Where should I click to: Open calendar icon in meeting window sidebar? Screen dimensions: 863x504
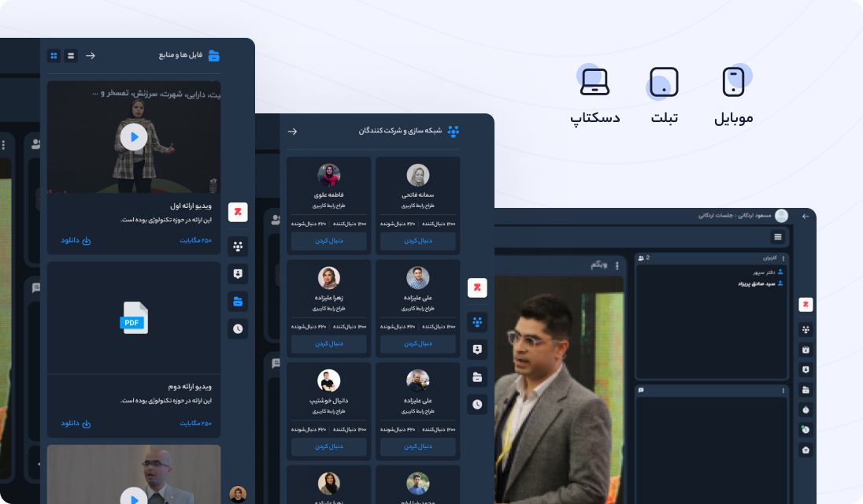(806, 350)
